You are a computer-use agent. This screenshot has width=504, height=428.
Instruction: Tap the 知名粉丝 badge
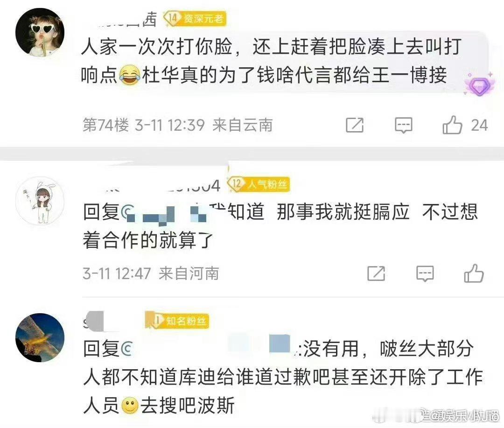pos(177,321)
